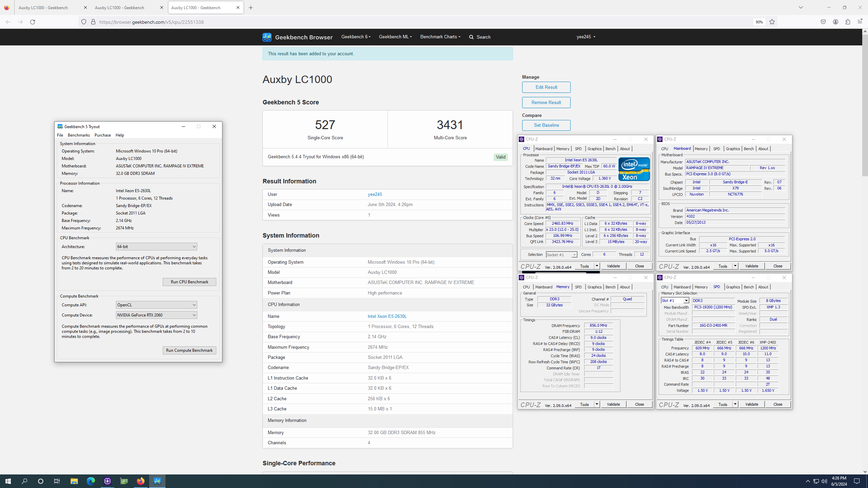The image size is (868, 488).
Task: Click the Remove Result button
Action: (546, 102)
